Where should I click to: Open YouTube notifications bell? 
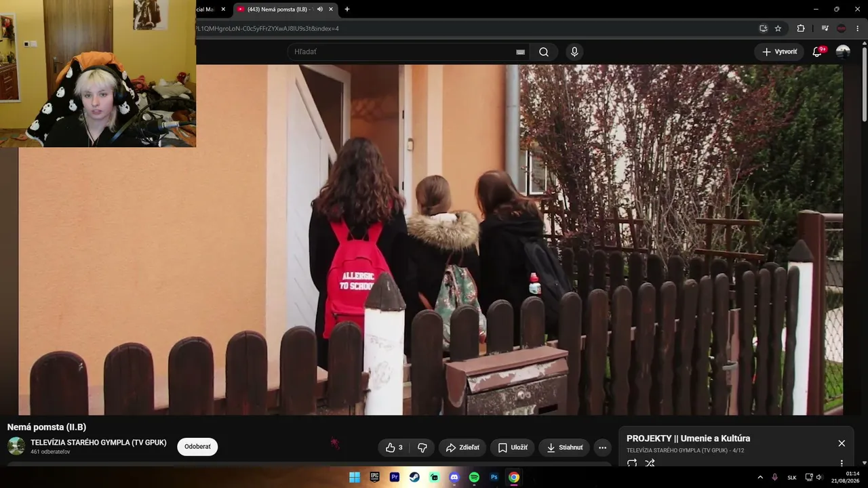pos(817,52)
